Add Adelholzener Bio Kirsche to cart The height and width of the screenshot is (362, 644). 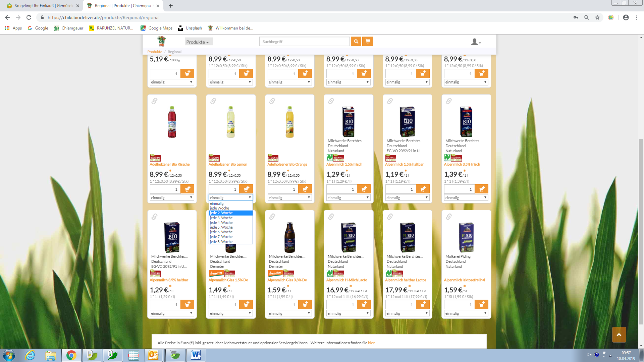[187, 189]
